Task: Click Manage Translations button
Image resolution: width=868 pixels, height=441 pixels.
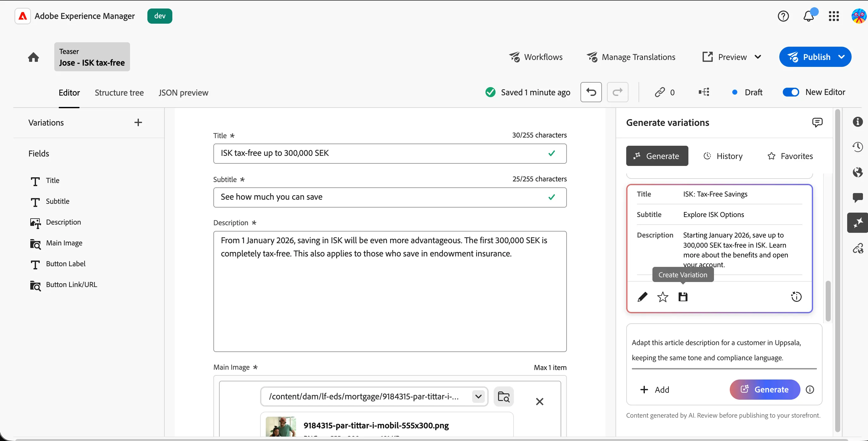Action: [631, 57]
